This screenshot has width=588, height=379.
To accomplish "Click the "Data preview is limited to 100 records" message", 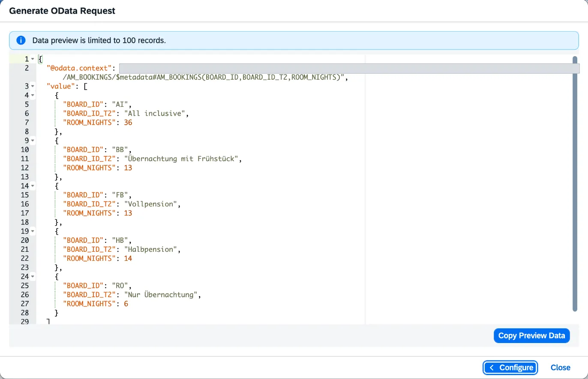I will [x=99, y=41].
